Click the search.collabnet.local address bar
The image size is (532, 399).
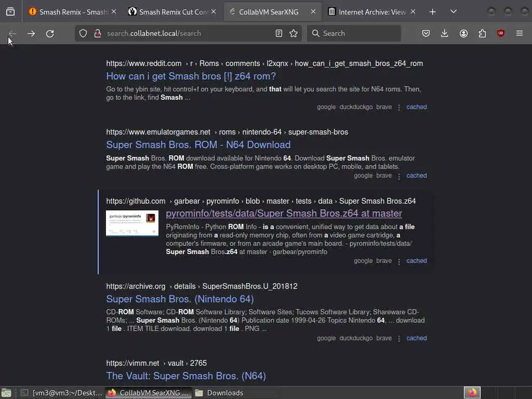tap(189, 33)
